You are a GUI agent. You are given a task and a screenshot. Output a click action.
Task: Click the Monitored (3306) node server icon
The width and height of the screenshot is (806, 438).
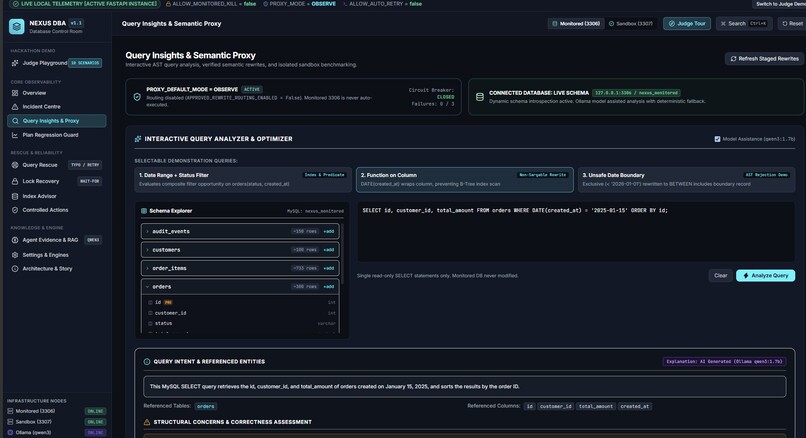point(10,411)
